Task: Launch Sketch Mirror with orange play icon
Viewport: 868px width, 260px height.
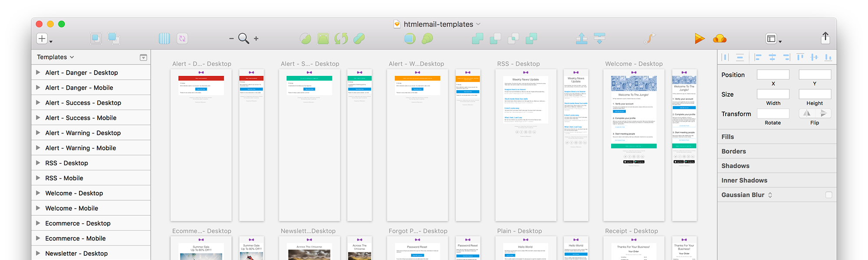Action: tap(699, 39)
